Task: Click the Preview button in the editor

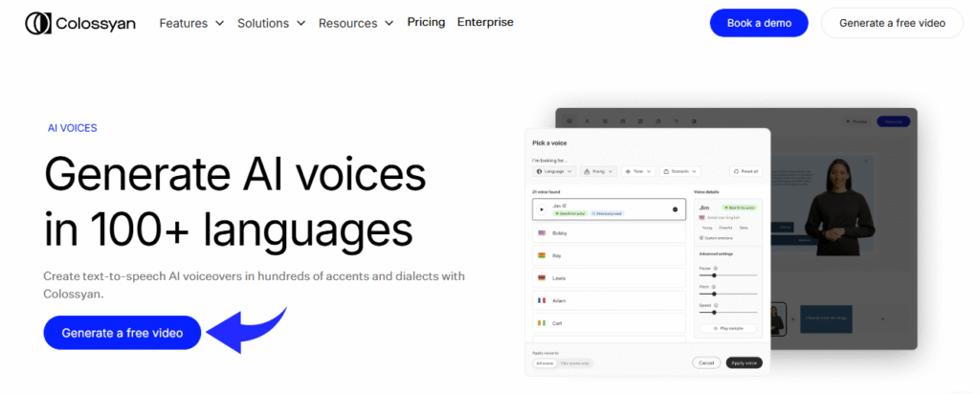Action: 857,121
